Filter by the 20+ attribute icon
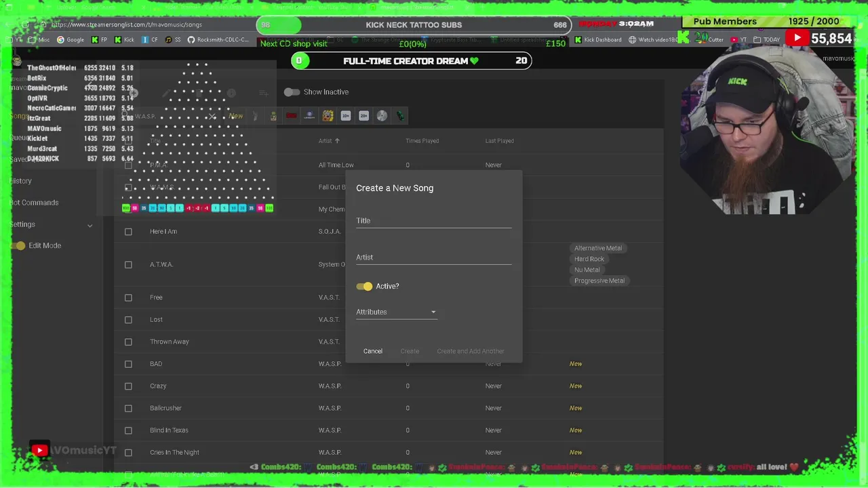The height and width of the screenshot is (488, 868). click(363, 116)
